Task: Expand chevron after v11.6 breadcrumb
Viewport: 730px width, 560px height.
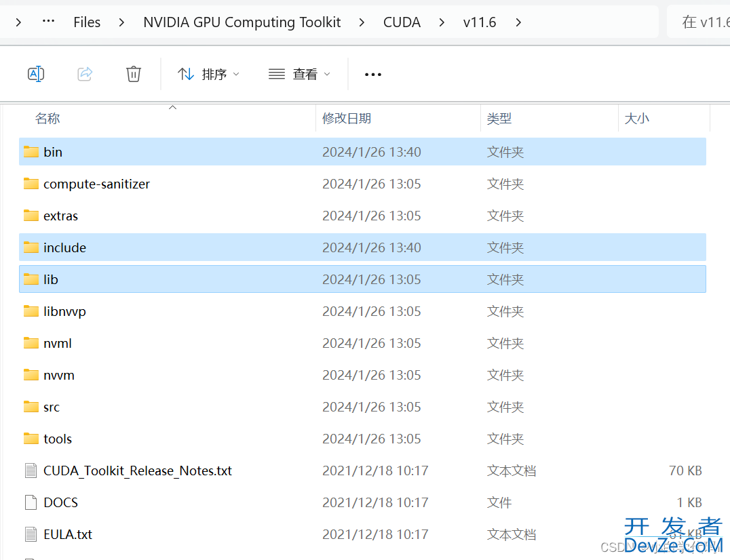Action: click(x=518, y=22)
